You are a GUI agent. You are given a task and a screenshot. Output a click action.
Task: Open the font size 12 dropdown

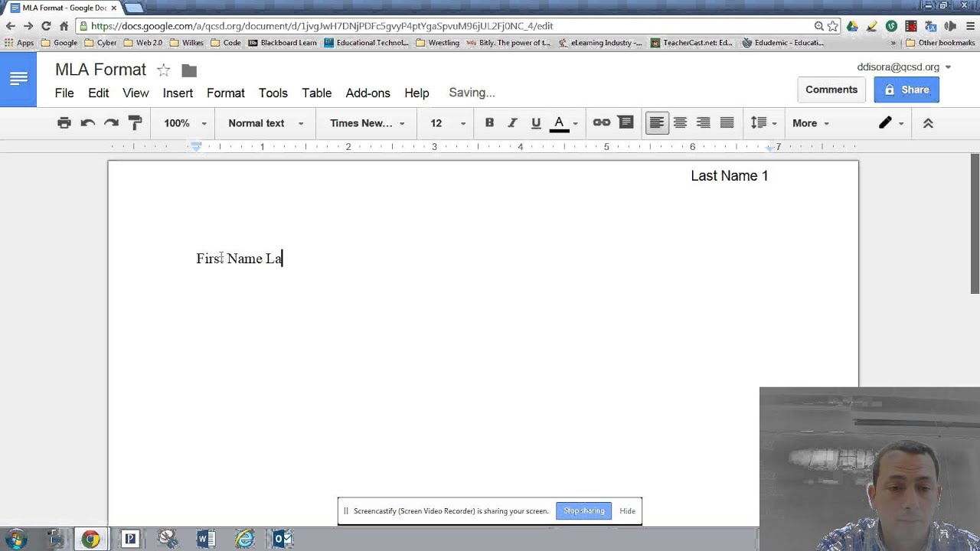click(x=448, y=123)
